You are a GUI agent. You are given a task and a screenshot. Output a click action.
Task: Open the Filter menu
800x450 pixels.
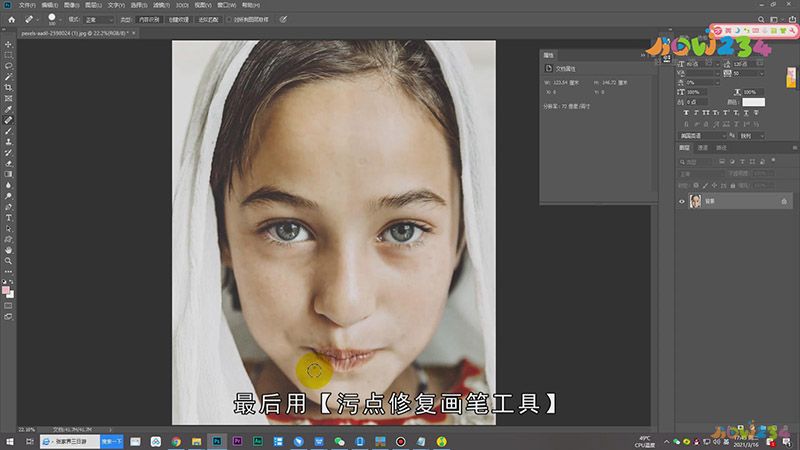click(x=161, y=5)
